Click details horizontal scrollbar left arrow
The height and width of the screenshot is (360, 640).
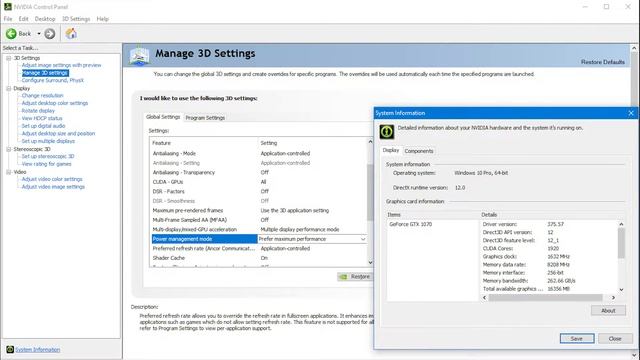click(484, 298)
